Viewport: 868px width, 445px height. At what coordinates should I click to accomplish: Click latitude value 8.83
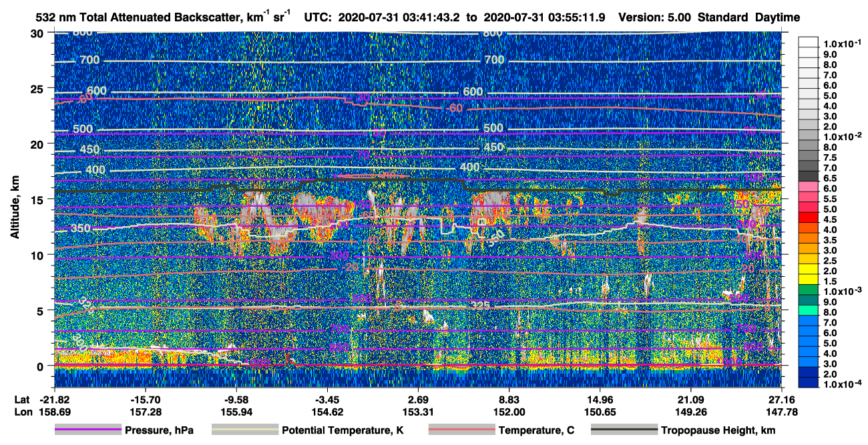[x=509, y=399]
